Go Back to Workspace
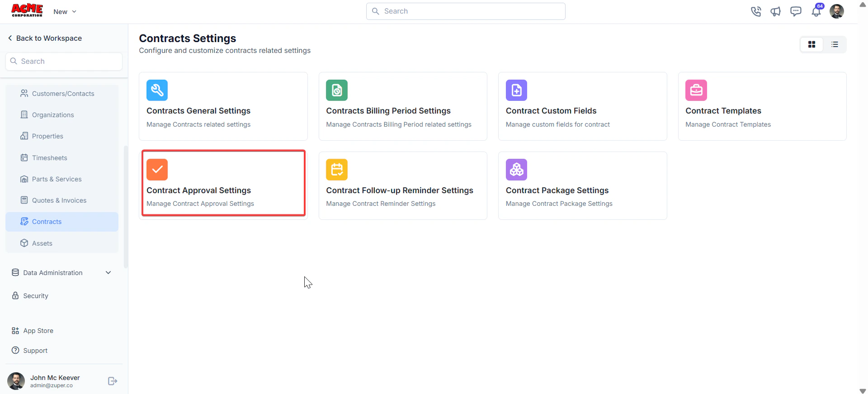 click(x=45, y=38)
